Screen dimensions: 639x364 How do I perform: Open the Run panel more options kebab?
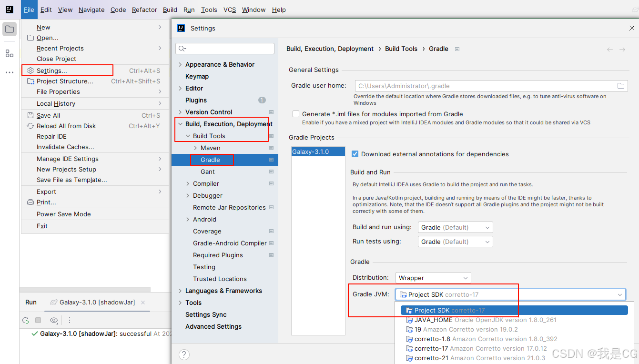pyautogui.click(x=69, y=320)
